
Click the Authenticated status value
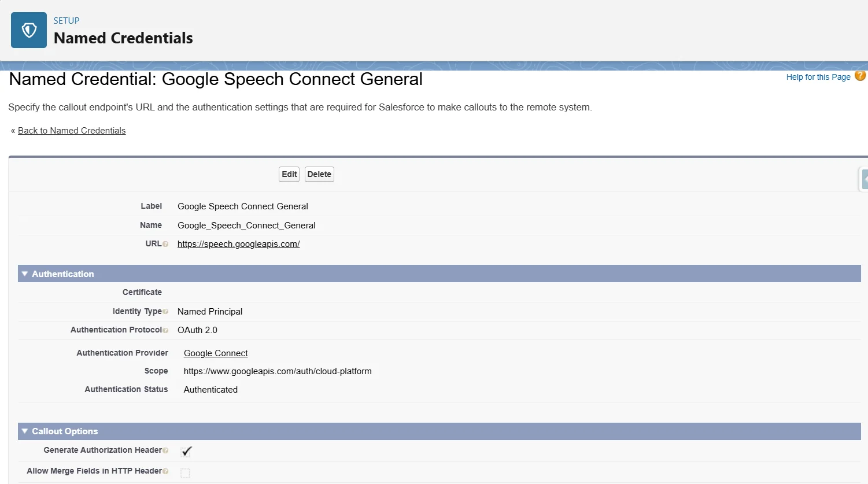(x=210, y=390)
